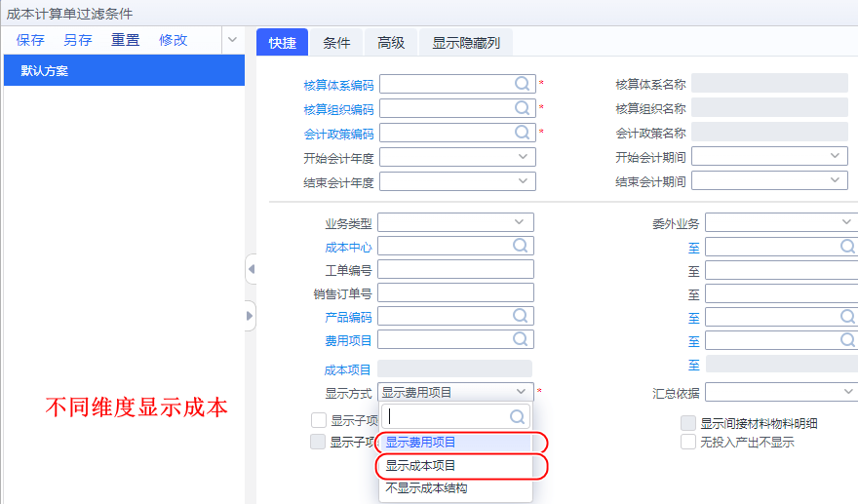
Task: Click search icon in 核算体系编码 field
Action: tap(523, 84)
